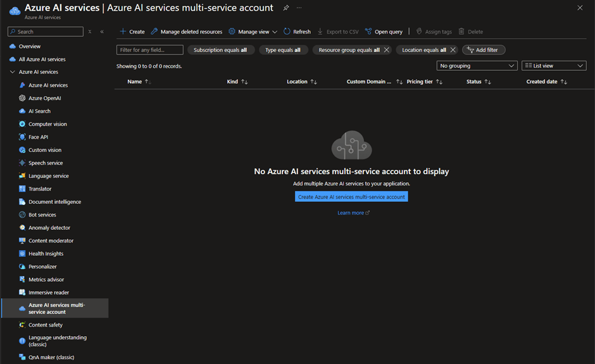Collapse the sidebar with double-chevron icon
The height and width of the screenshot is (364, 595).
(102, 32)
